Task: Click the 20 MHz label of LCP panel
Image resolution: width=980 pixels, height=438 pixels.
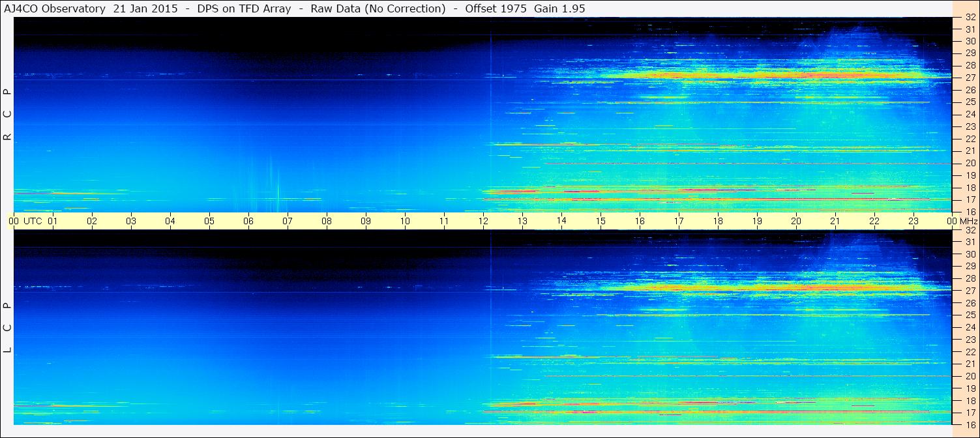Action: (970, 376)
